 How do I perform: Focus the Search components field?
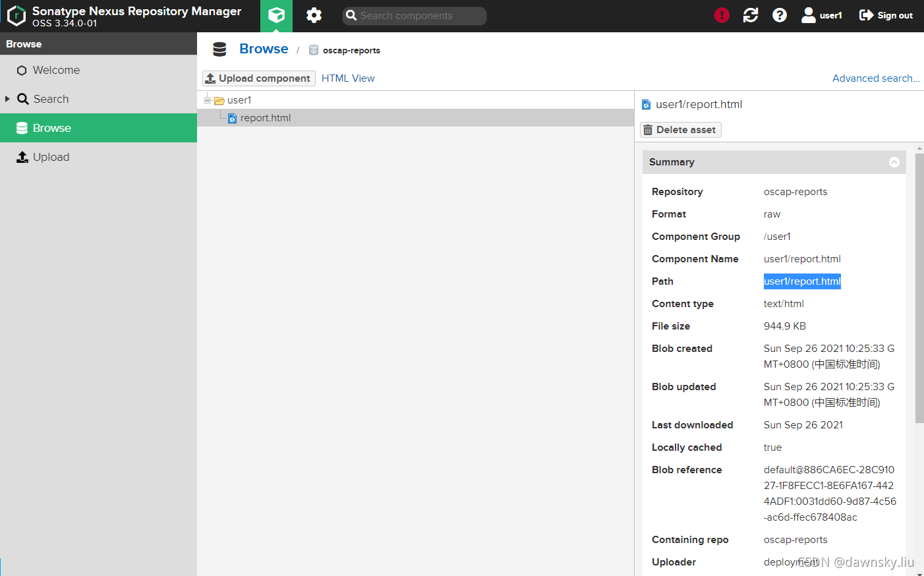point(415,16)
